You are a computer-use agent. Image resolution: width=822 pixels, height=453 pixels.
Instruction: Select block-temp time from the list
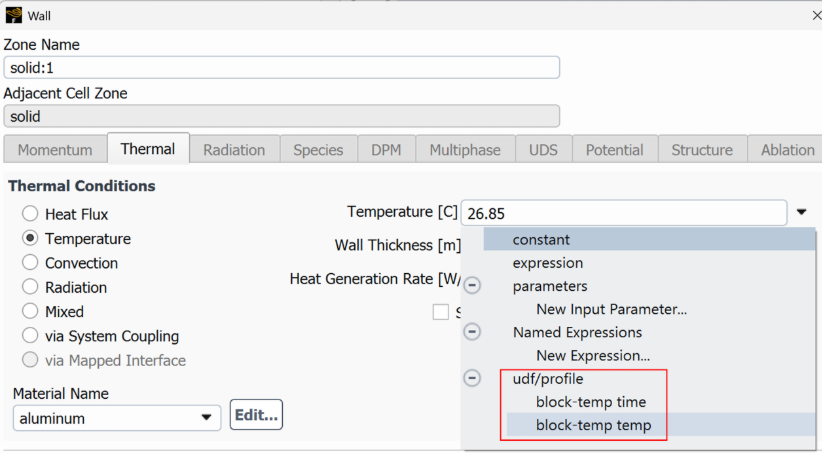click(x=590, y=402)
